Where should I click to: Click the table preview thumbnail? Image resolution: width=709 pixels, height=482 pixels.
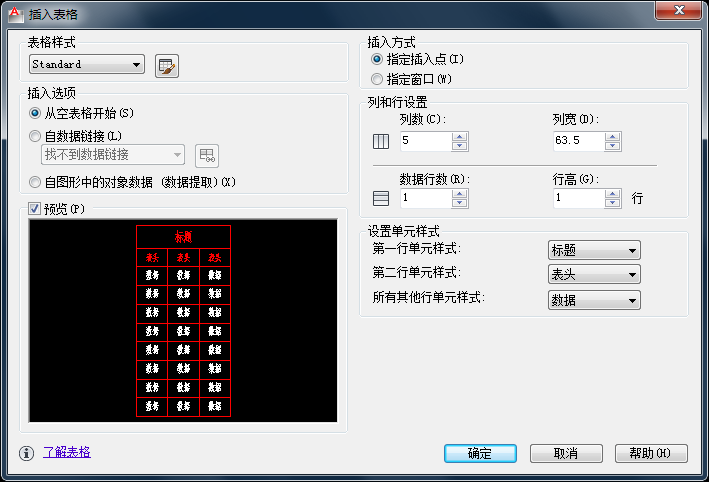183,321
